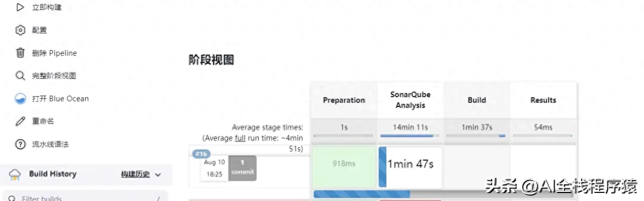Select the 流水线语法 menu item
644x201 pixels.
click(50, 145)
